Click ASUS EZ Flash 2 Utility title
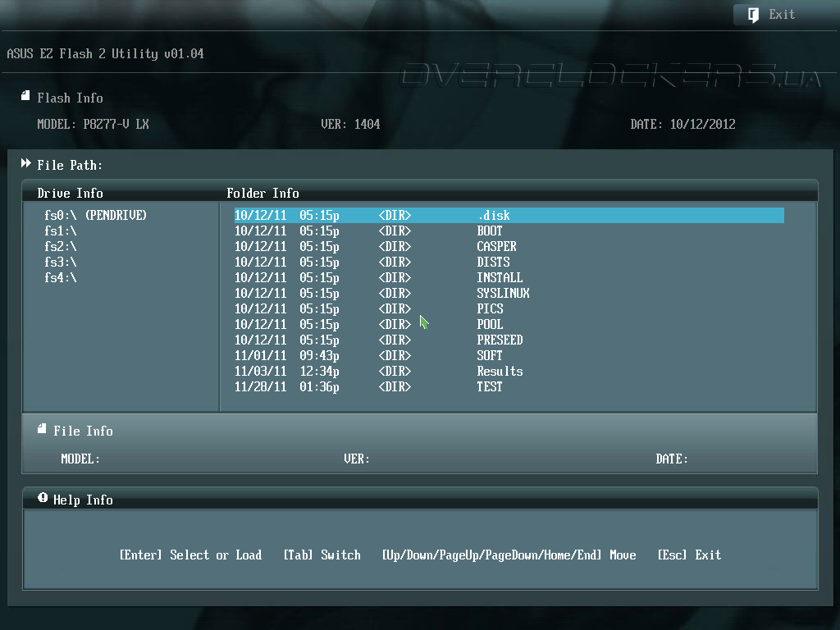 [106, 53]
